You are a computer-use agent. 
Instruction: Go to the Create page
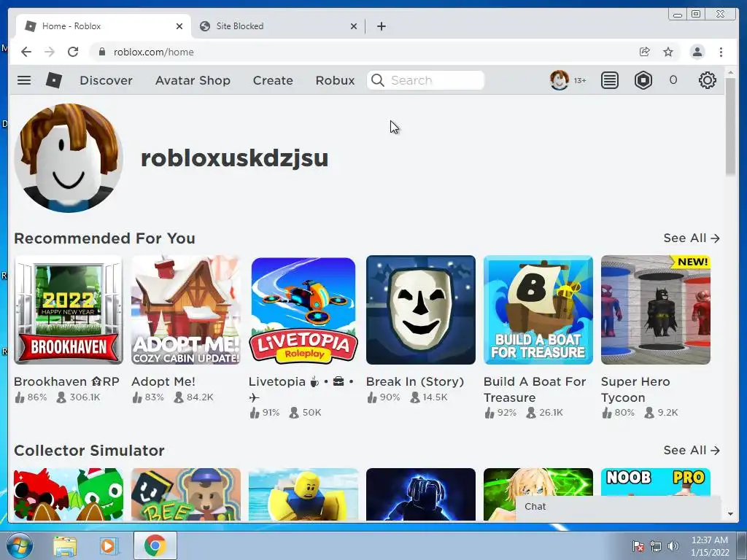[273, 80]
